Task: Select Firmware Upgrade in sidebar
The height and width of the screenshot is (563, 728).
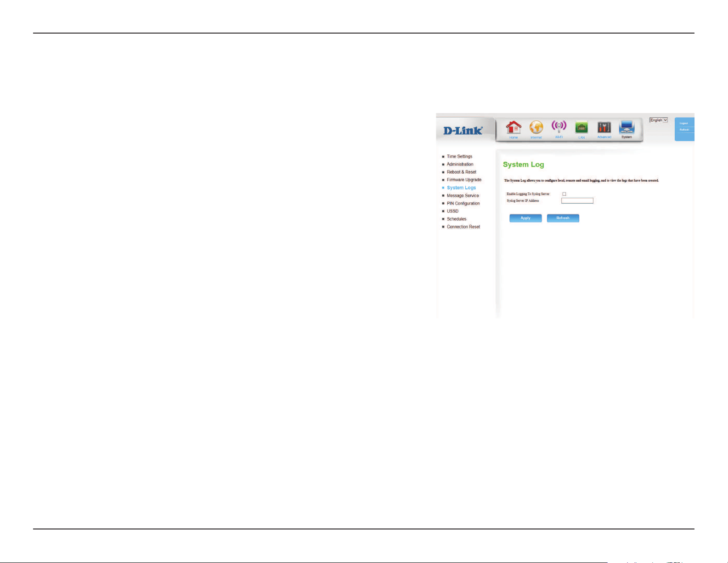Action: click(x=464, y=180)
